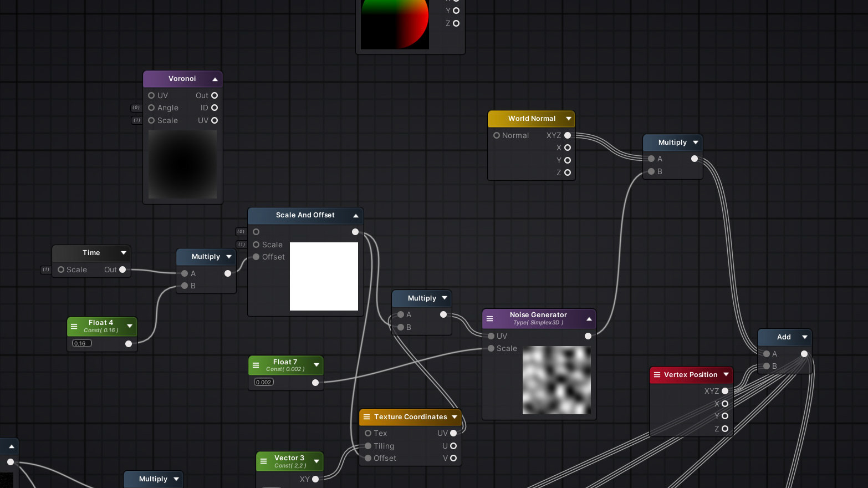The width and height of the screenshot is (868, 488).
Task: Click the Vertex Position Z output port
Action: [725, 429]
